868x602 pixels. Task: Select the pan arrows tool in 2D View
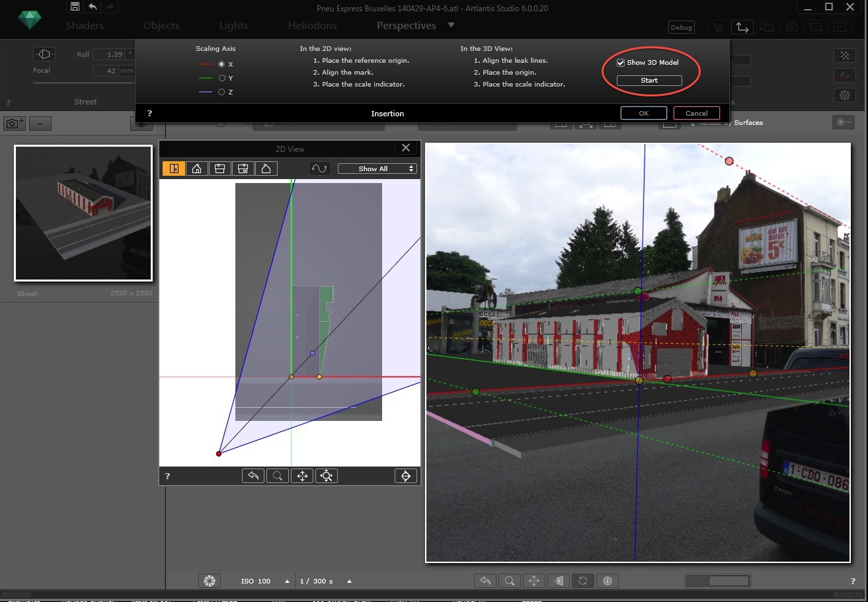pos(302,476)
